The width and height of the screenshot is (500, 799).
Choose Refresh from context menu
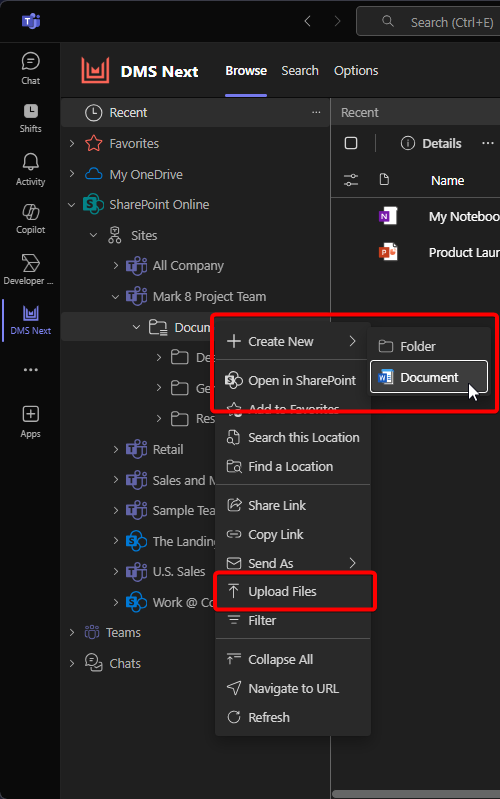coord(293,717)
